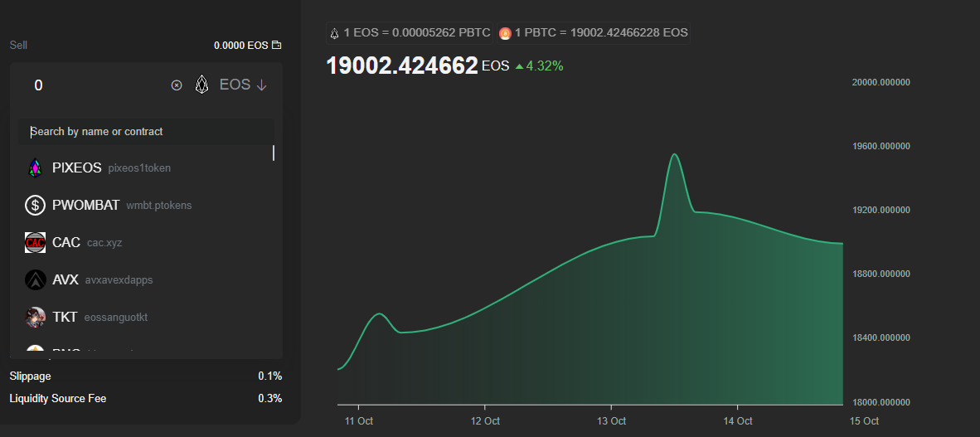The image size is (980, 437).
Task: Select AVX token from the list
Action: coord(146,280)
